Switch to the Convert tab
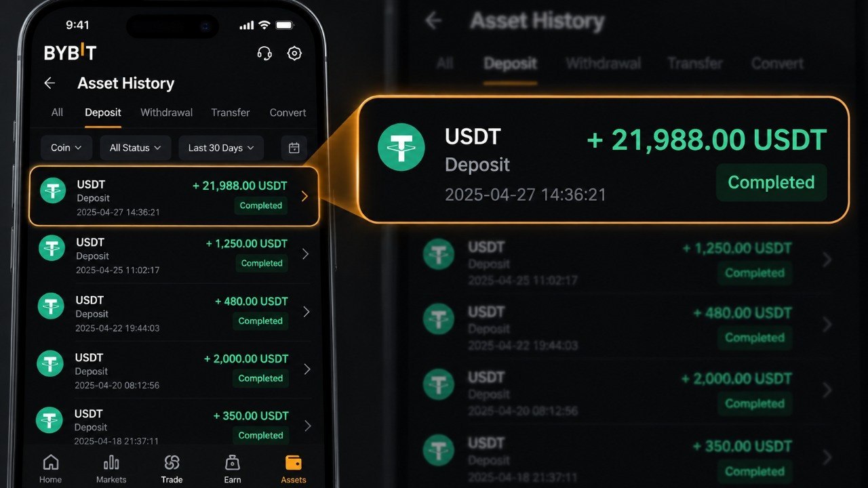This screenshot has width=868, height=488. [x=288, y=113]
